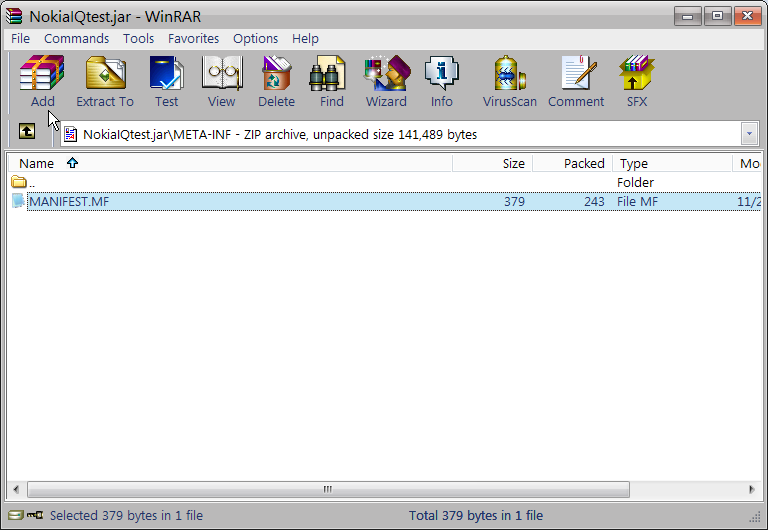
Task: Click the 243 packed value
Action: coord(594,201)
